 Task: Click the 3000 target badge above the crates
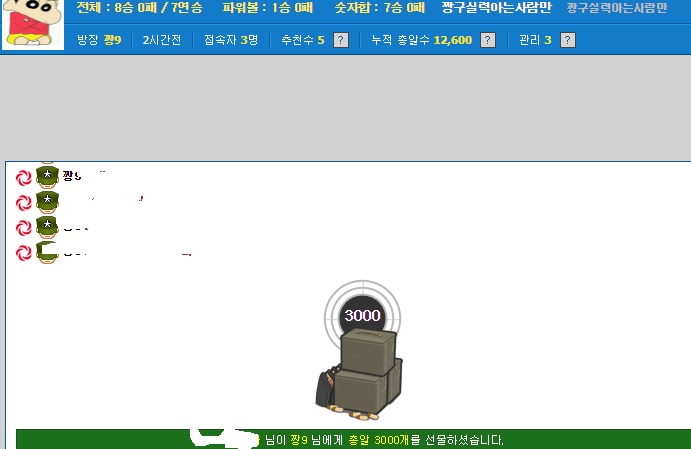point(362,315)
